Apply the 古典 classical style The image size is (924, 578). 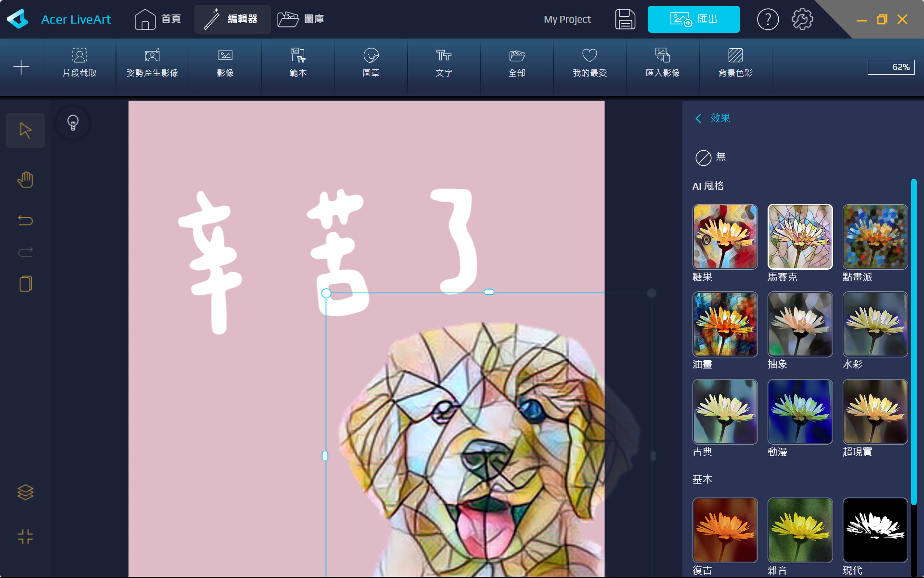[x=725, y=412]
